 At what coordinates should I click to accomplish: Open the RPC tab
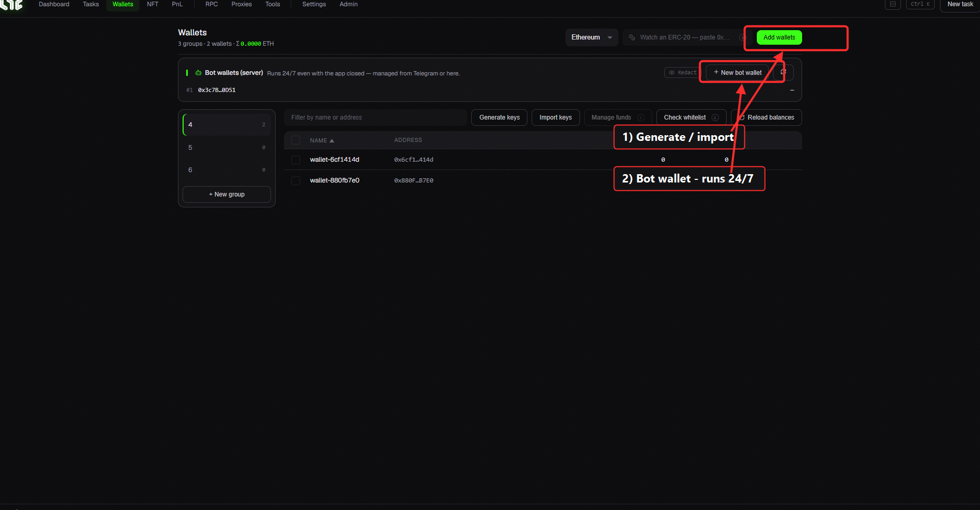coord(212,4)
